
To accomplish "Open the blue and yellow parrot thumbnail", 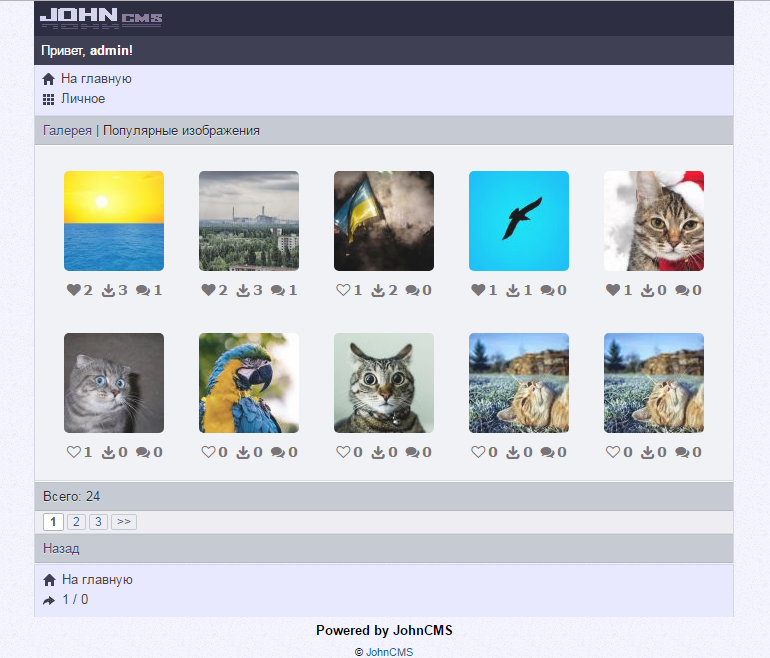I will tap(249, 383).
